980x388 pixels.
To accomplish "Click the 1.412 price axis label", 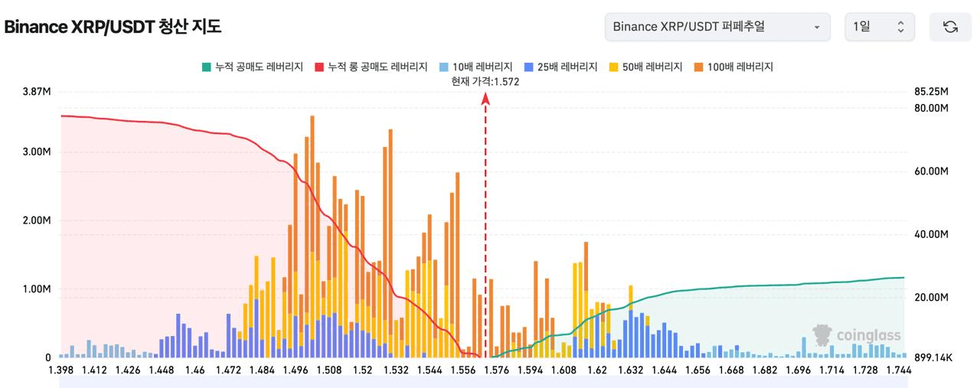I will point(95,370).
